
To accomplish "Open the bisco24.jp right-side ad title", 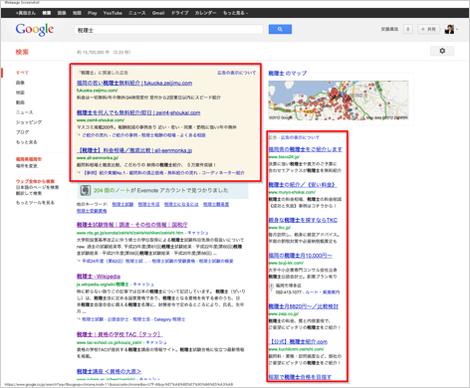I will [305, 149].
